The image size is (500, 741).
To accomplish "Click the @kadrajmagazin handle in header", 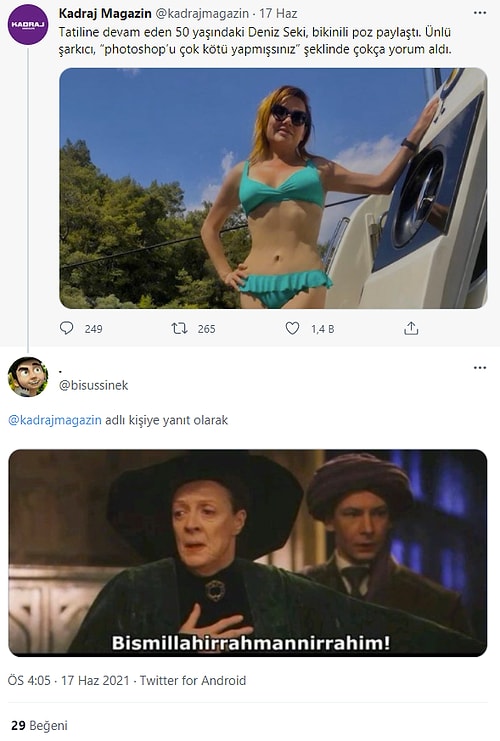I will pos(202,14).
